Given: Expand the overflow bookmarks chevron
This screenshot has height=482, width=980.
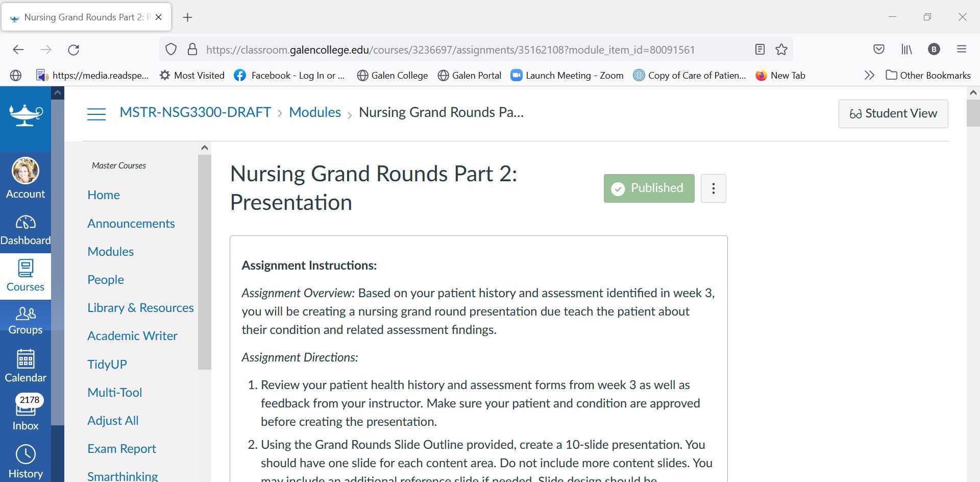Looking at the screenshot, I should coord(869,75).
